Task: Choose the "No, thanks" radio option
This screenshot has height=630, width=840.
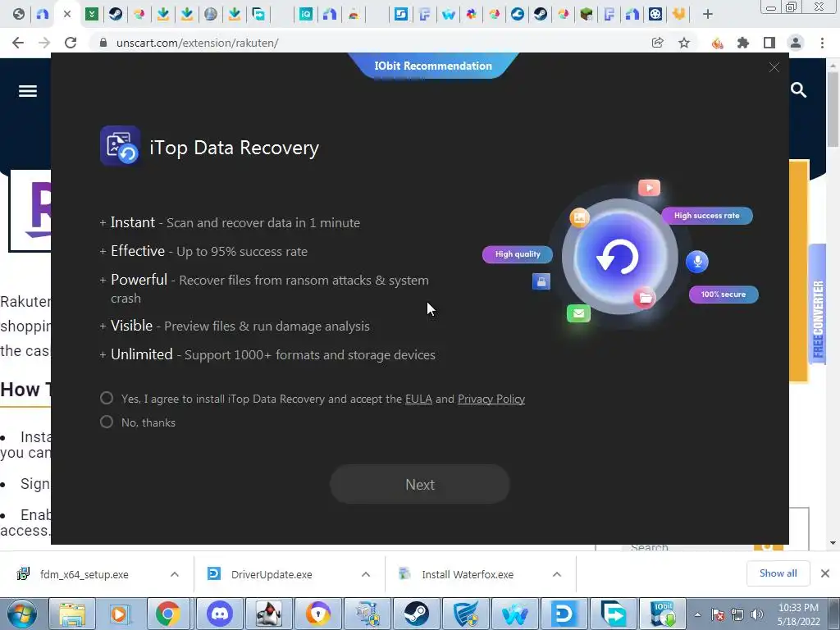Action: 107,422
